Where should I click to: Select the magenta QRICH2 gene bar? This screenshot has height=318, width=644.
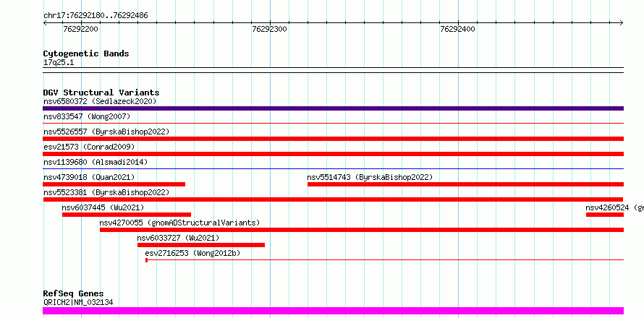coord(333,311)
